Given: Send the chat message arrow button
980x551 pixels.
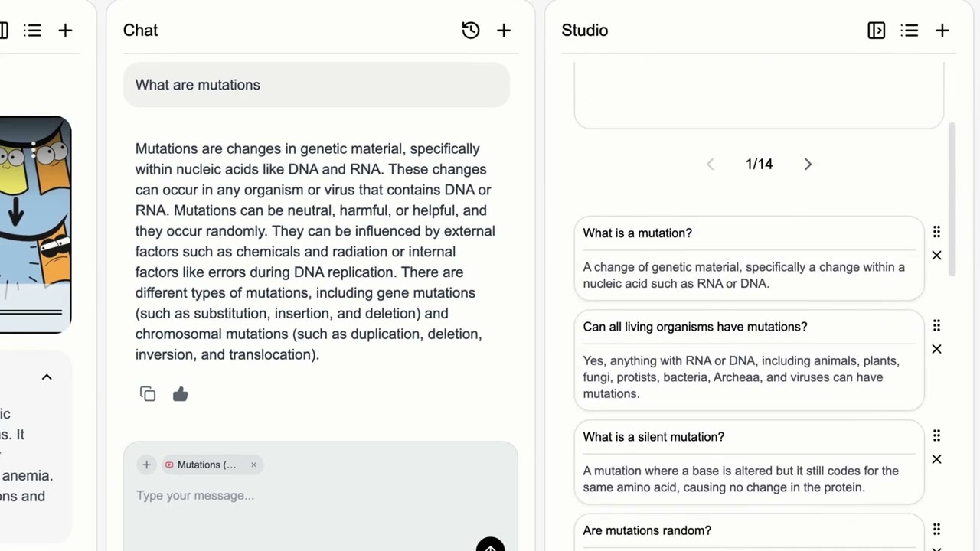Looking at the screenshot, I should 490,546.
